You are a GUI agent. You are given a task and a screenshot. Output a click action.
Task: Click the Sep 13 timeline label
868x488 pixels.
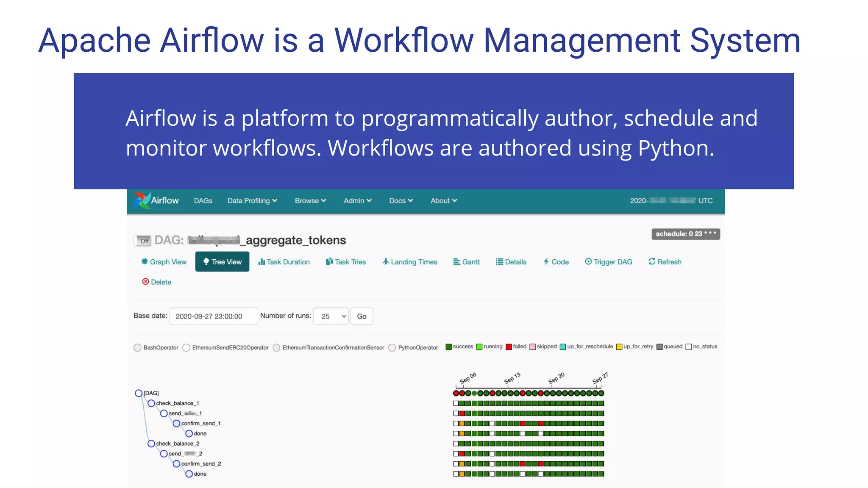512,378
